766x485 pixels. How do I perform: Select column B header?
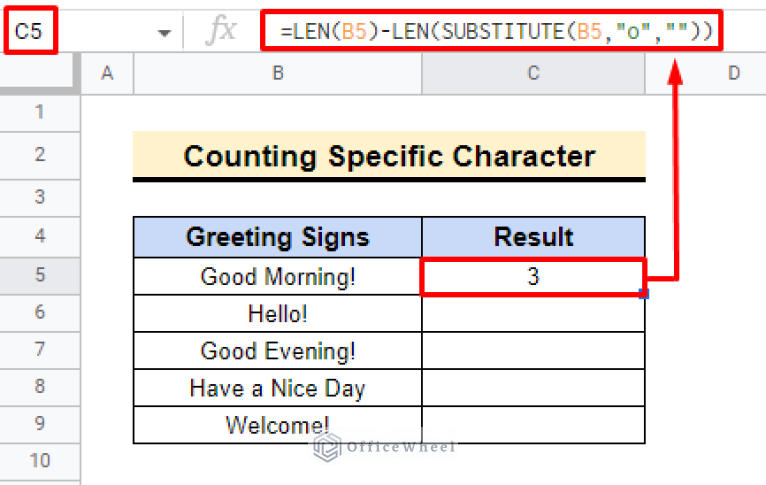coord(277,73)
